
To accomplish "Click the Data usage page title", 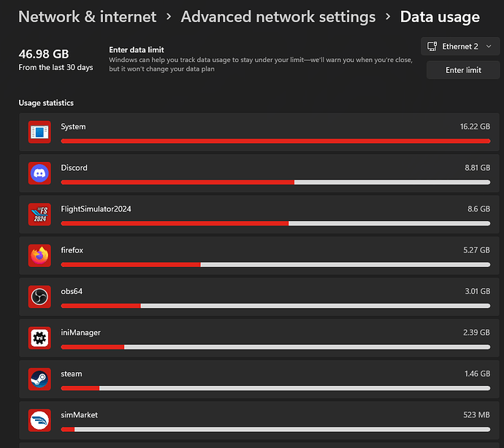I will [x=440, y=16].
